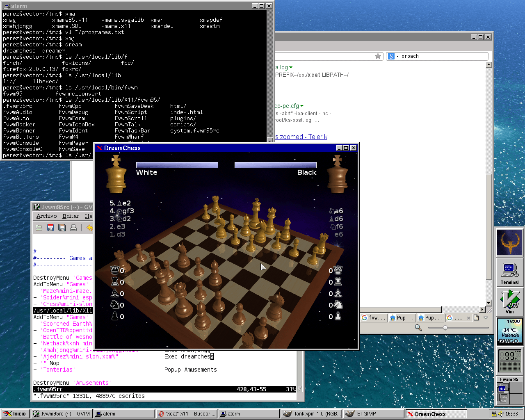
Task: Click 'FvwmTaskBar' in the aterm listing
Action: [132, 130]
